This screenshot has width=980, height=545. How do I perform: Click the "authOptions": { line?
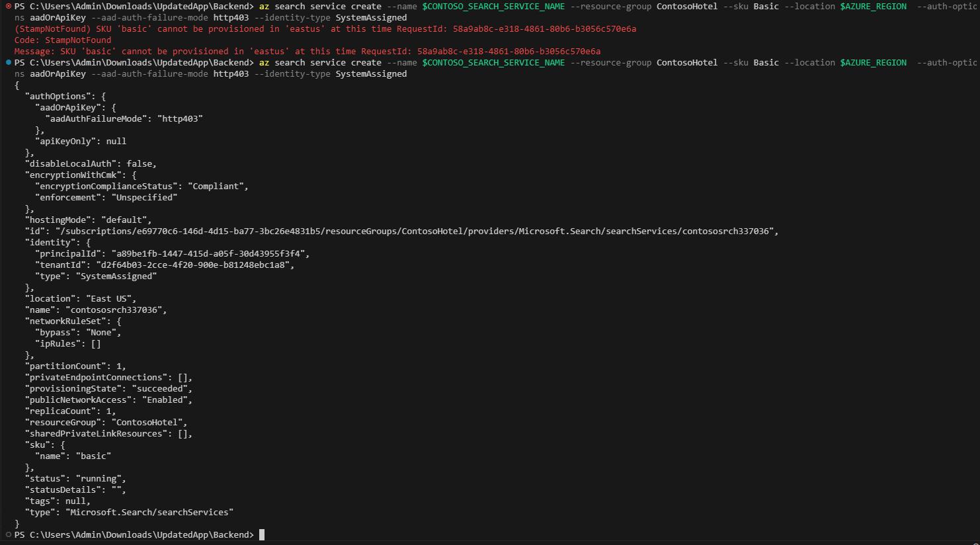click(65, 97)
